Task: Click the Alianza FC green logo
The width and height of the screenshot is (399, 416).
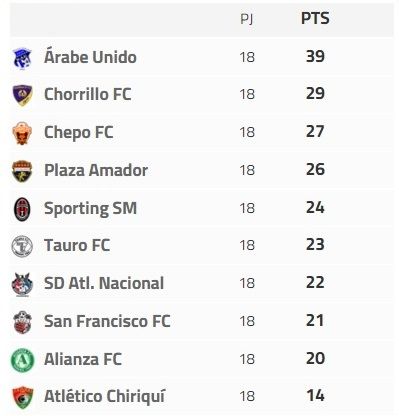Action: [22, 360]
